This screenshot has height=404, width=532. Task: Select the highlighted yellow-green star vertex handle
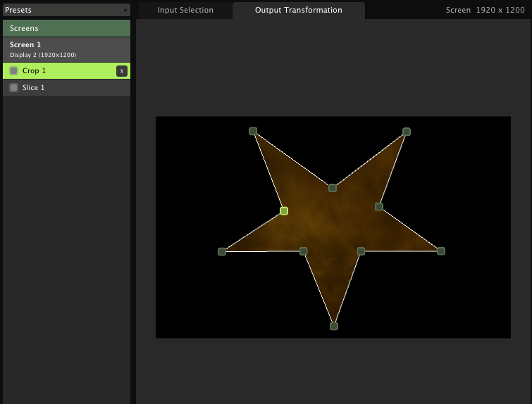[x=284, y=210]
